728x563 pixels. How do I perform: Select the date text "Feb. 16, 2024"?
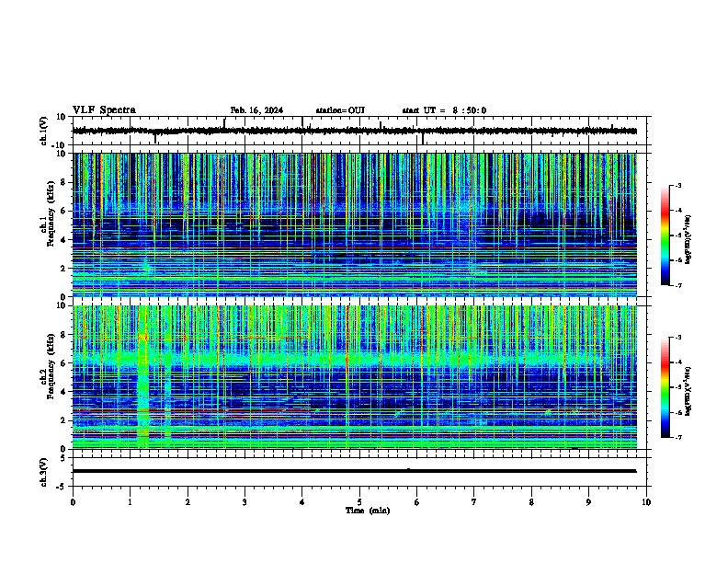pyautogui.click(x=256, y=110)
